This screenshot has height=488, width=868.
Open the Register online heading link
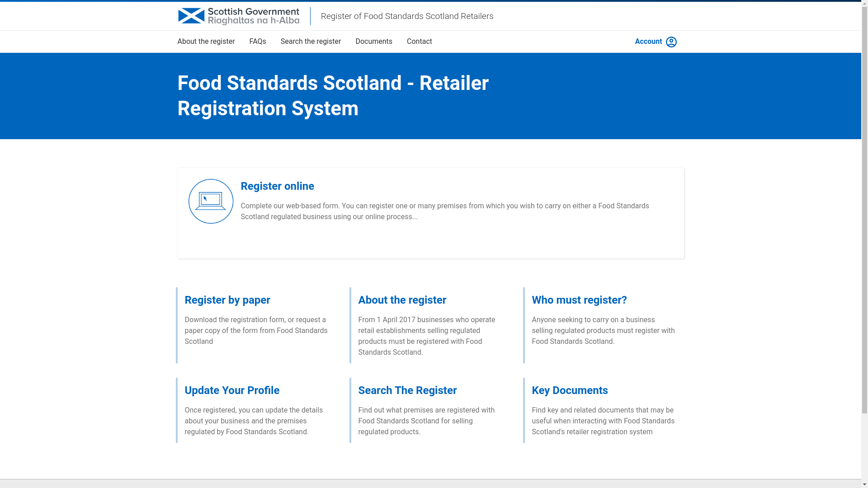click(277, 186)
